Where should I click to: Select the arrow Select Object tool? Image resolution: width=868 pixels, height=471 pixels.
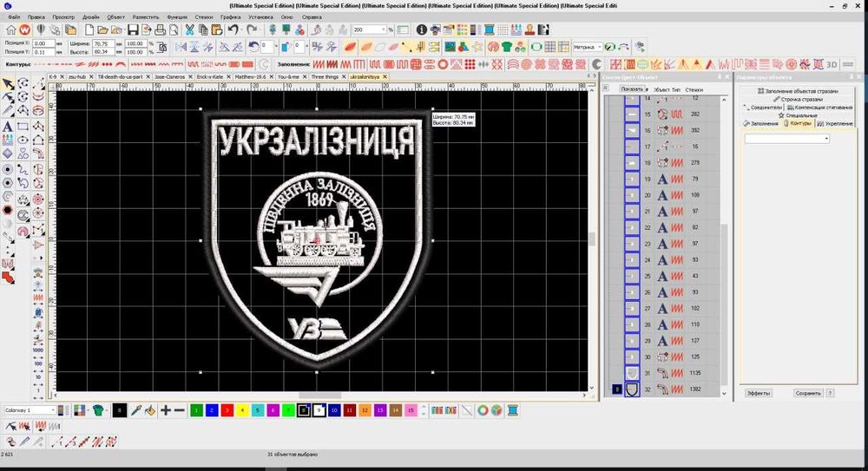9,83
